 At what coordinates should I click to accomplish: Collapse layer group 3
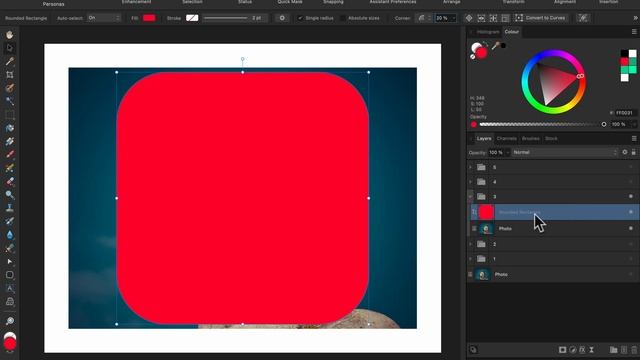click(471, 196)
